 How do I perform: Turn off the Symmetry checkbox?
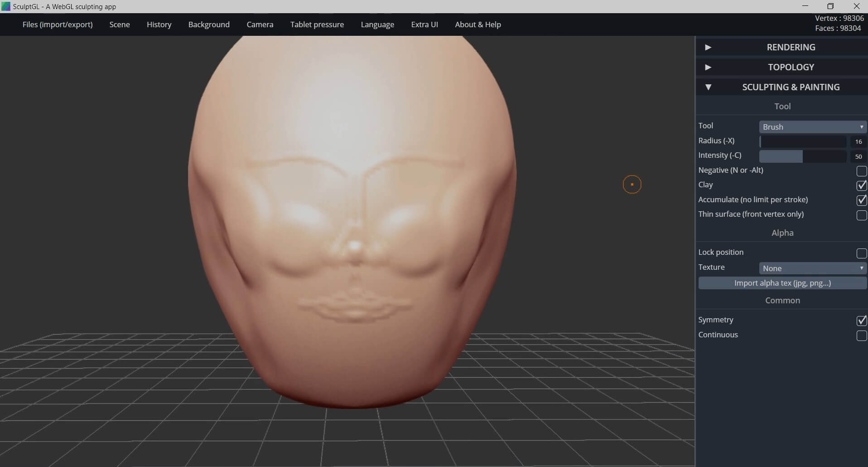[x=861, y=321]
